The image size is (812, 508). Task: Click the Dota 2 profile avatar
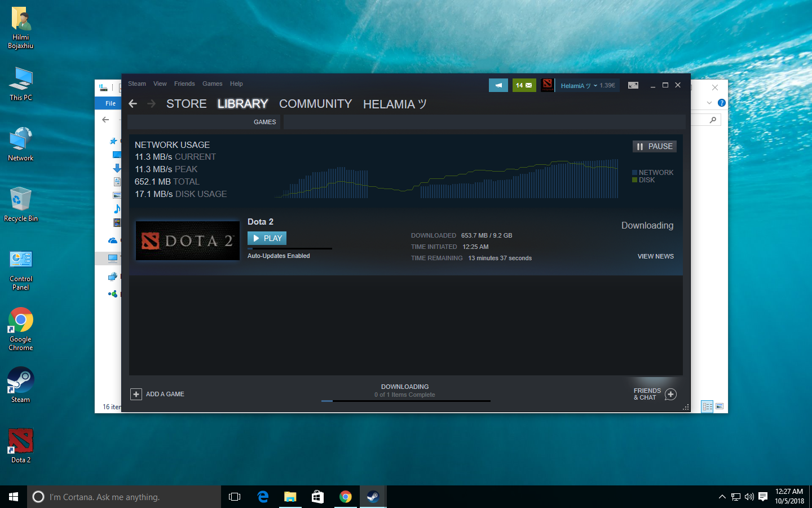coord(547,85)
